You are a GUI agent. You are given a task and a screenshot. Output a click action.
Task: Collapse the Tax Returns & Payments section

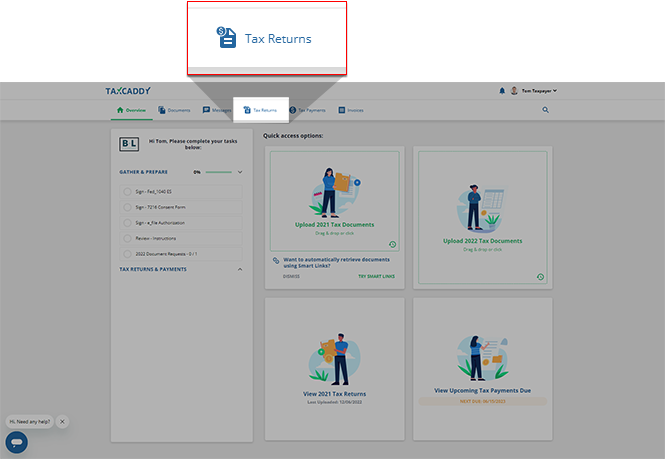tap(240, 269)
